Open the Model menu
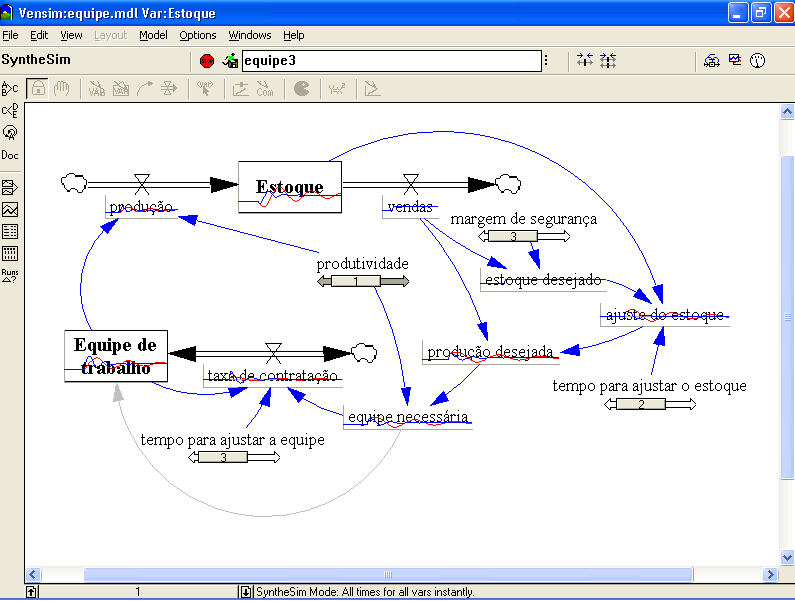 tap(153, 35)
